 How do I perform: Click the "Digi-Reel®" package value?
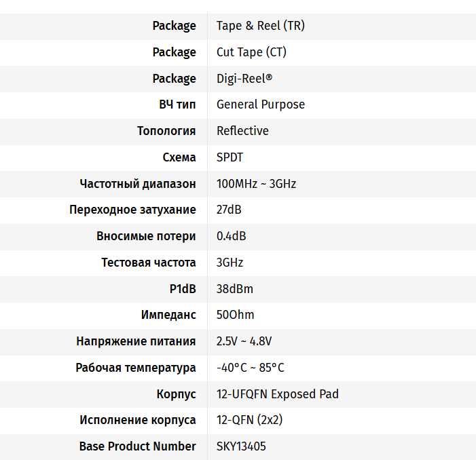pos(244,79)
